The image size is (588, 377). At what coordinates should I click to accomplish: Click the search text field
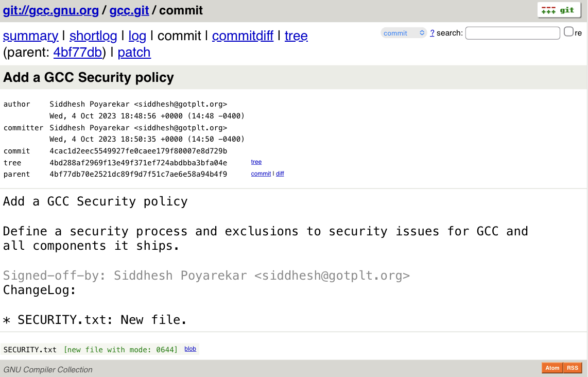(x=512, y=33)
